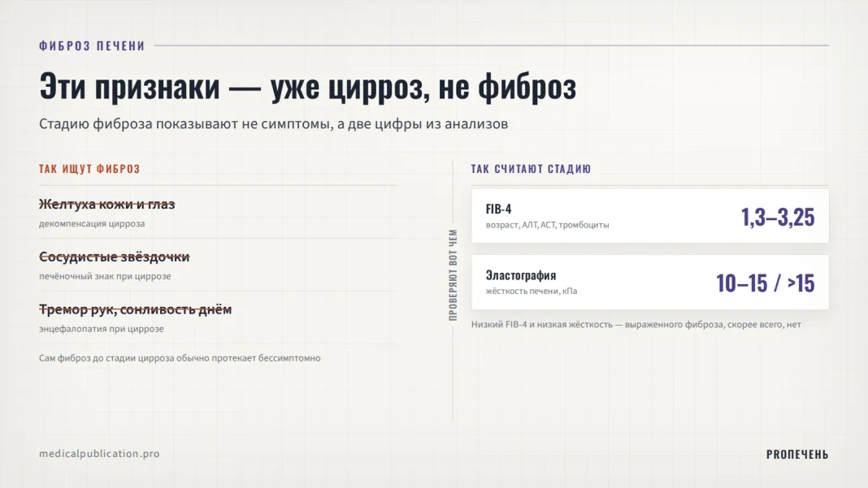Open the medicalpublication.pro link

[99, 454]
